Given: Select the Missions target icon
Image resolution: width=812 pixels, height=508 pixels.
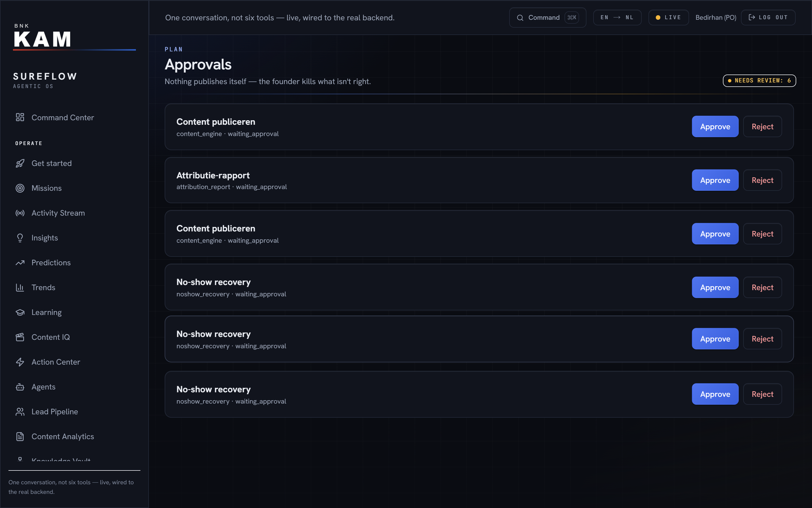Looking at the screenshot, I should coord(20,188).
